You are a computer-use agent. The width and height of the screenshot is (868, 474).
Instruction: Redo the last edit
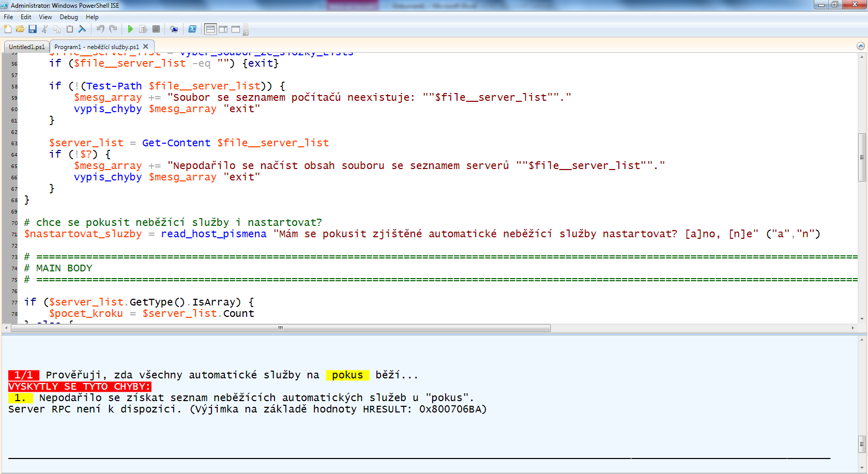coord(113,29)
